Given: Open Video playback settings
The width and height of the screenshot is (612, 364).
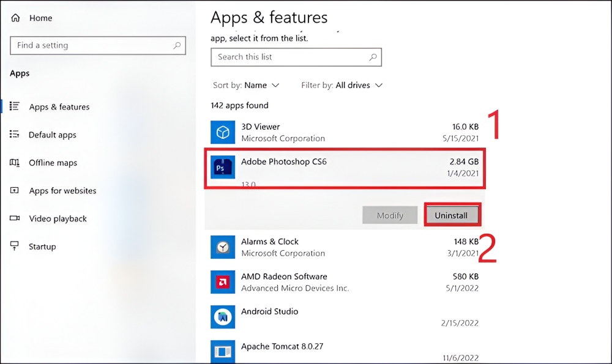Looking at the screenshot, I should (x=58, y=218).
